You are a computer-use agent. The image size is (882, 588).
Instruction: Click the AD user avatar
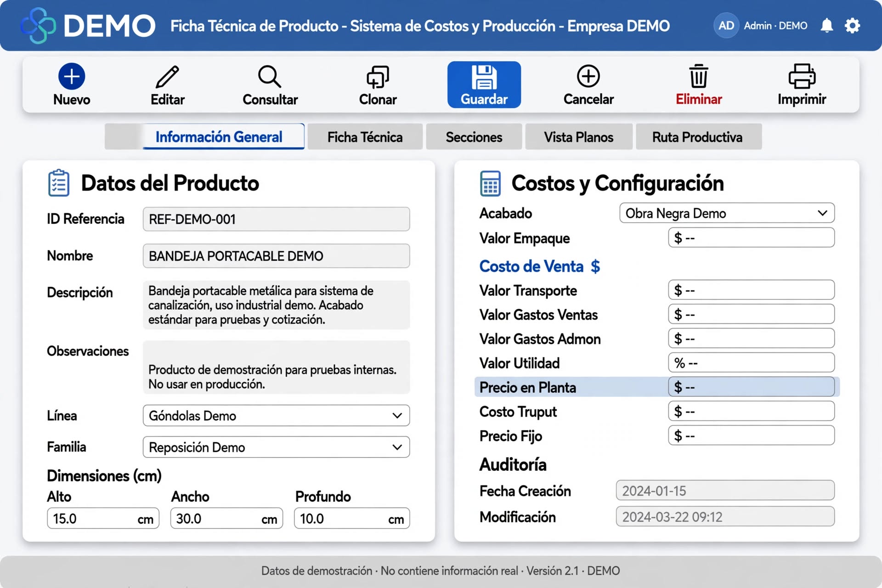726,25
